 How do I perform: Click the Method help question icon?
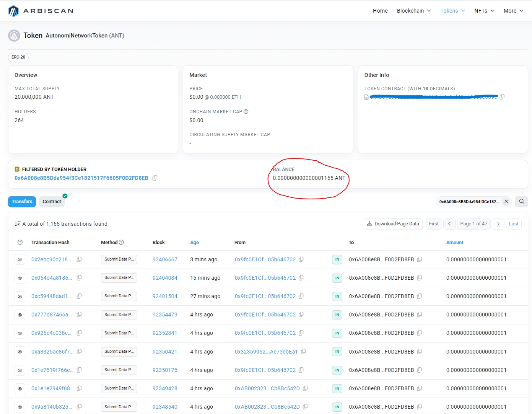point(121,243)
